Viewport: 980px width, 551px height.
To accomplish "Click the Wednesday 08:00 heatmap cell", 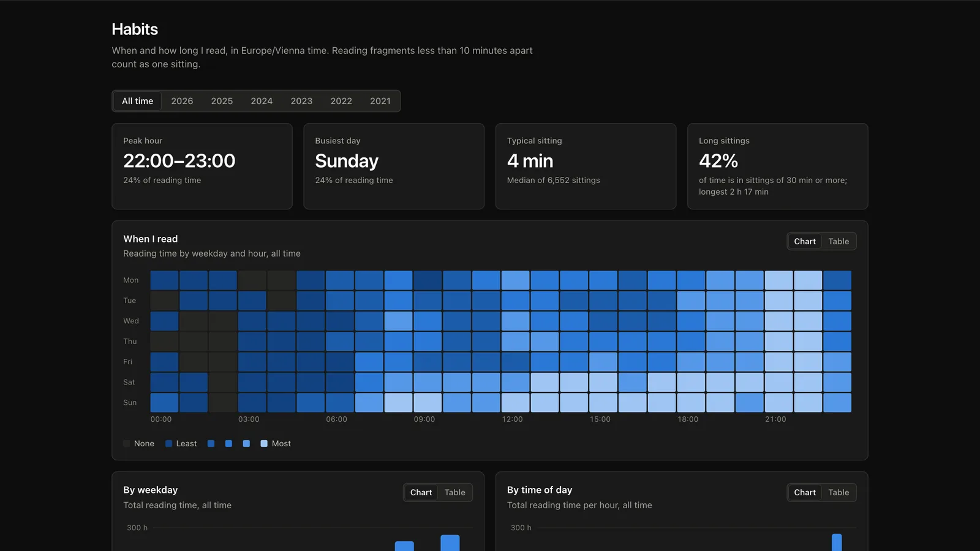I will click(x=398, y=321).
